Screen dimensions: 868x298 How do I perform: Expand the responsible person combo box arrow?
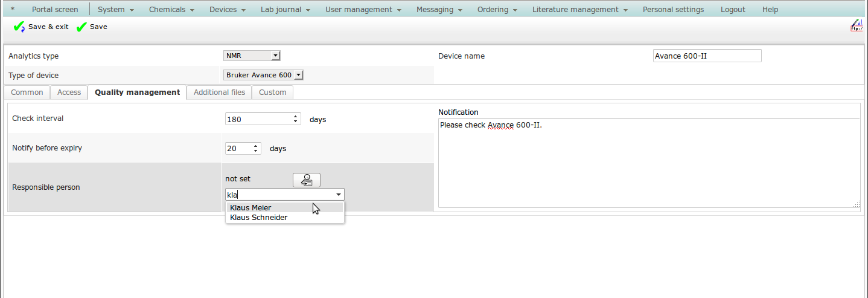(x=339, y=195)
